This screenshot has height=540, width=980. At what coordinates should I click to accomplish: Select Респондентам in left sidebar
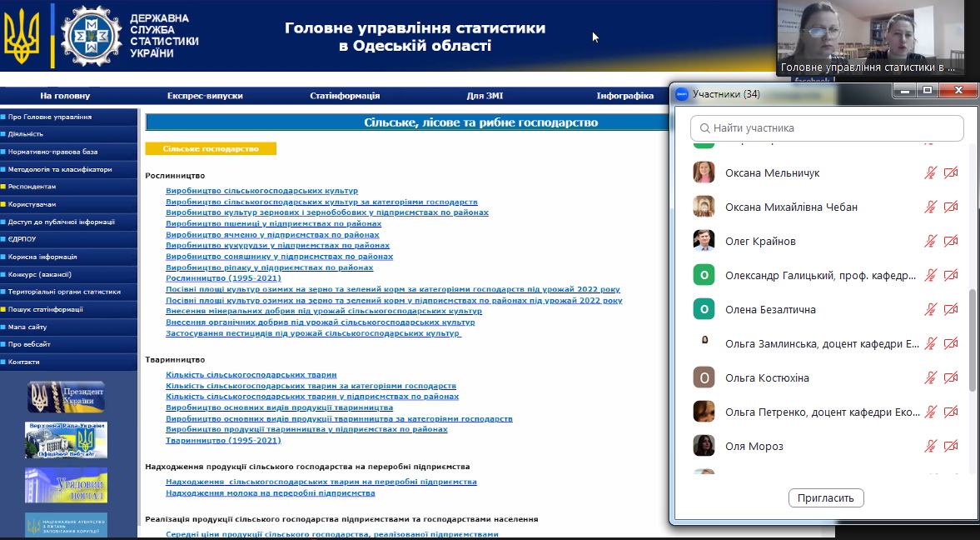[x=32, y=187]
